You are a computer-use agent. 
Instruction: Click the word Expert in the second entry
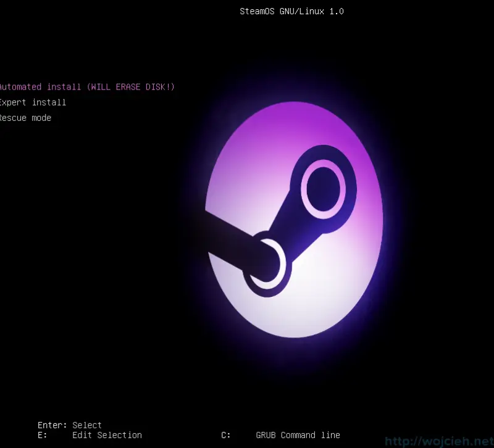[14, 102]
